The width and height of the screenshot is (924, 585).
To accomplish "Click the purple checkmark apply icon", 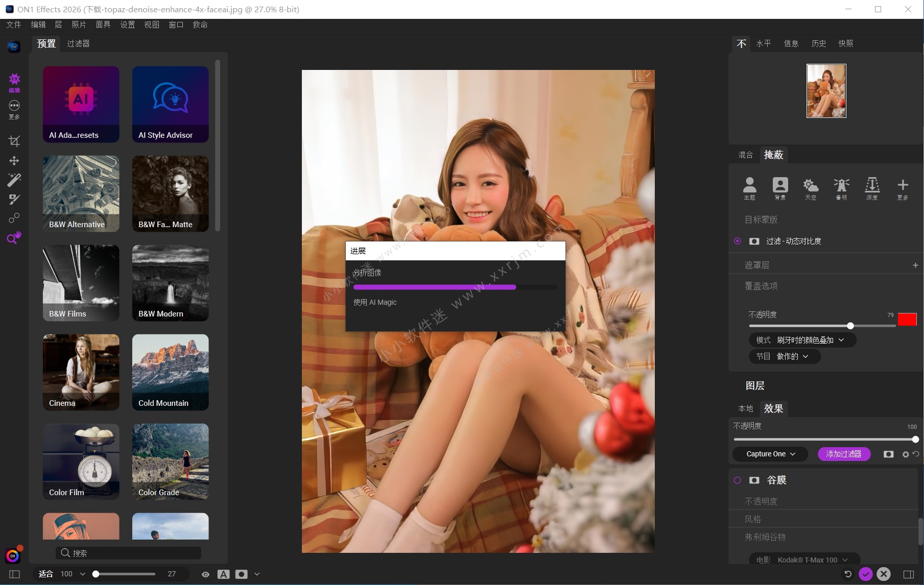I will pyautogui.click(x=865, y=574).
